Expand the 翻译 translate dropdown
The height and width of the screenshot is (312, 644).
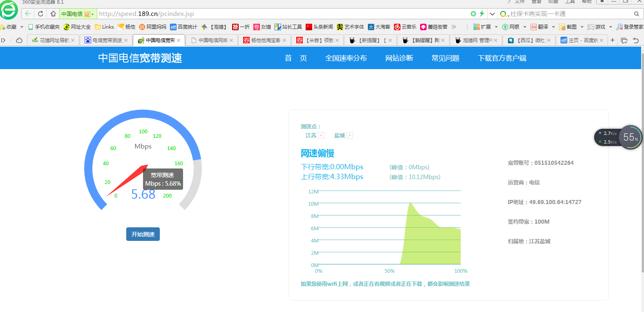tap(553, 27)
